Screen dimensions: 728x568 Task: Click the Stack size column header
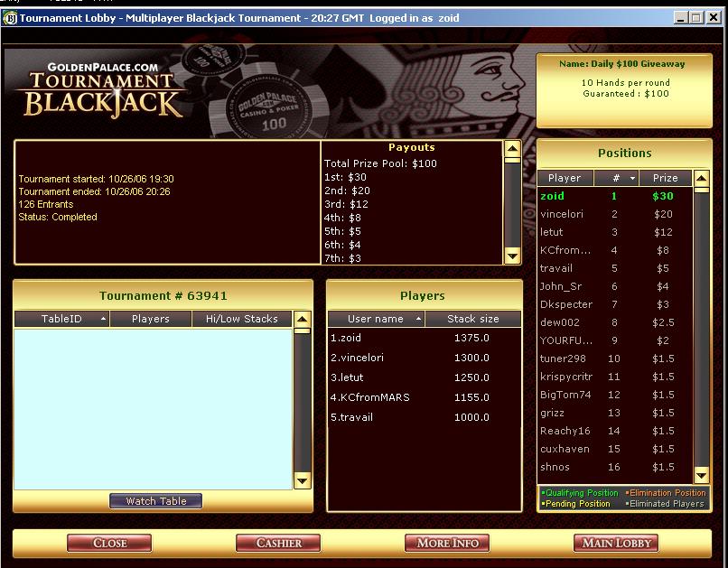[473, 319]
